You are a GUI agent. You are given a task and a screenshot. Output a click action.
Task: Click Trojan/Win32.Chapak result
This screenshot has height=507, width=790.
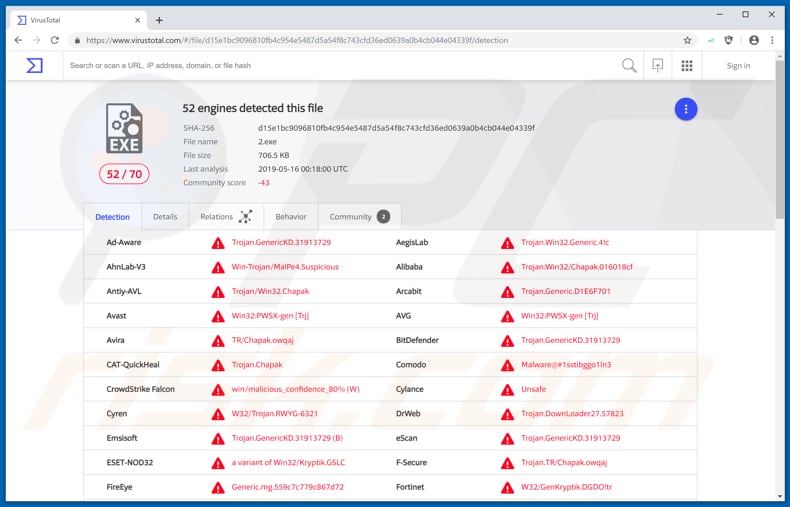[270, 291]
